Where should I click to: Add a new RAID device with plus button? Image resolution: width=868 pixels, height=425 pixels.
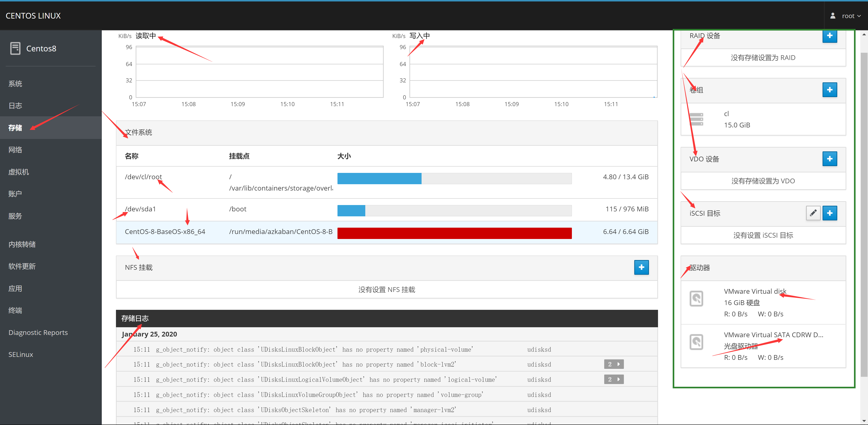(830, 36)
